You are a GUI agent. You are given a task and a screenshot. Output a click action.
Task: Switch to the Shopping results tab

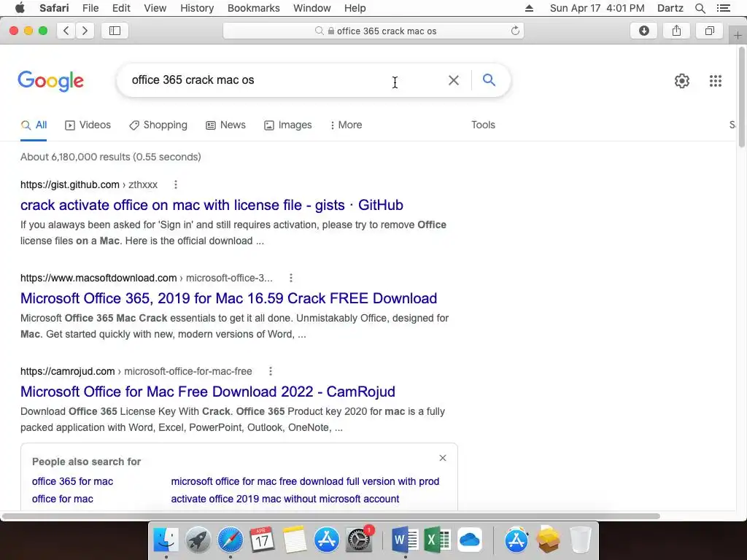click(x=158, y=125)
